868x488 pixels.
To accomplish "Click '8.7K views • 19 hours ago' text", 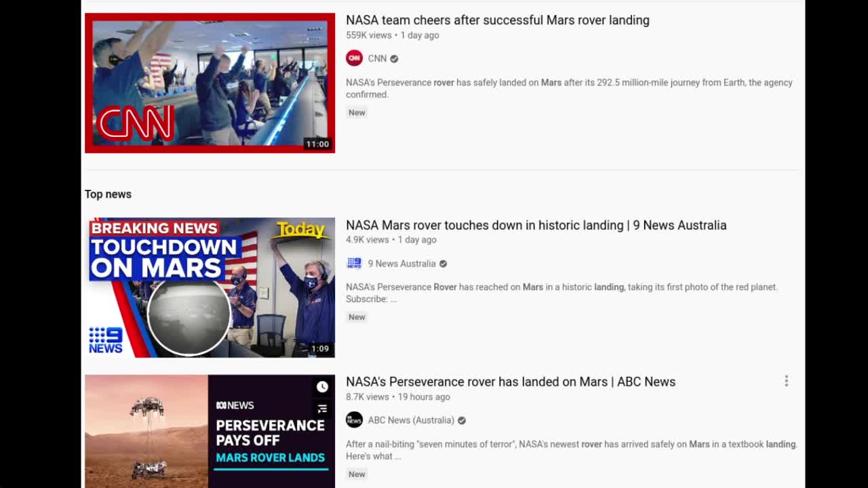I will 398,397.
